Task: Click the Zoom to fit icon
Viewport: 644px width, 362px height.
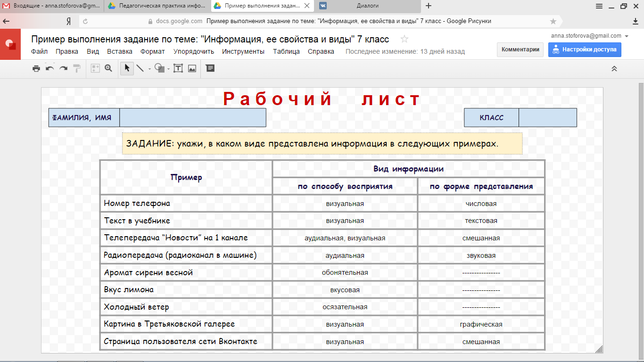Action: point(95,68)
